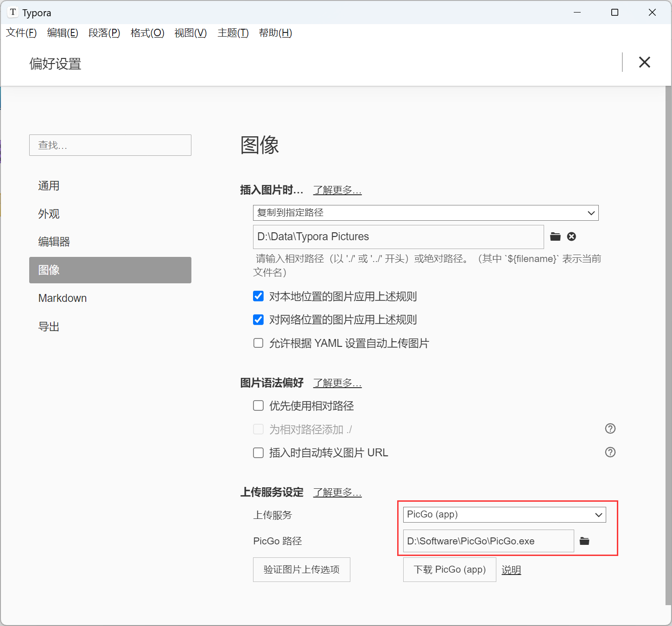Open the 段落(P) menu

click(104, 33)
